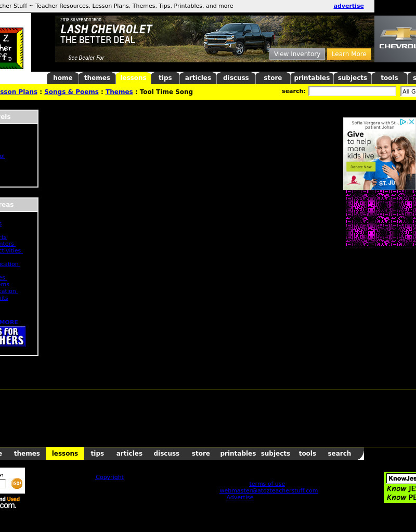Click the advertise link at top
The height and width of the screenshot is (532, 416).
point(348,6)
